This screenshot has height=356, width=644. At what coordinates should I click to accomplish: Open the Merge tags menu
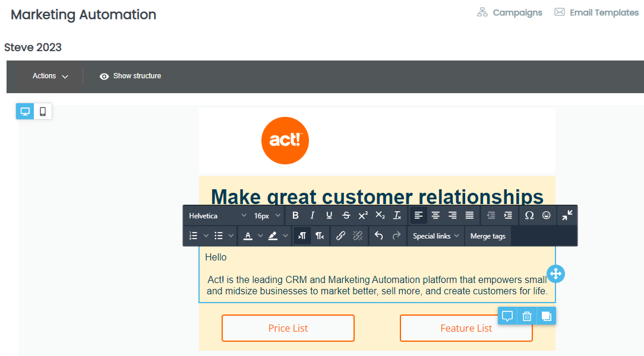coord(487,236)
